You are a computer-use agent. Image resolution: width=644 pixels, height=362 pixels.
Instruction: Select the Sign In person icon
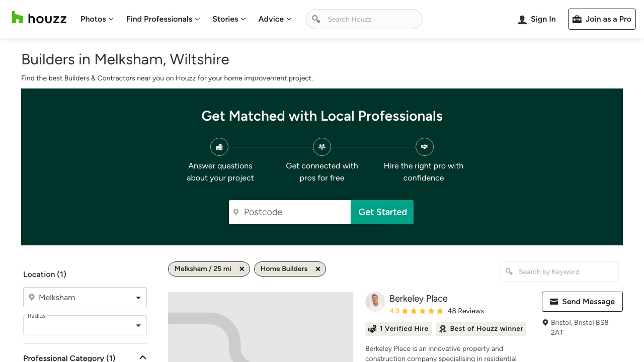point(522,19)
